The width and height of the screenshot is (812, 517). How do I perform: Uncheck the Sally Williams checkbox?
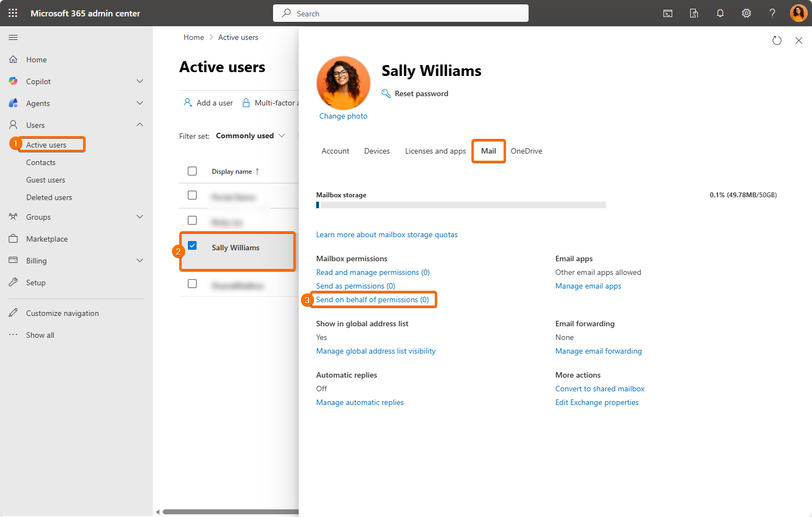coord(192,245)
